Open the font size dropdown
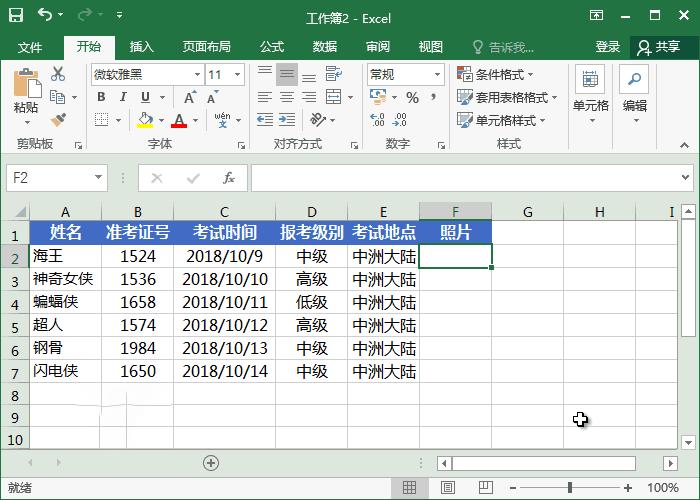Screen dimensions: 700x500 (238, 74)
